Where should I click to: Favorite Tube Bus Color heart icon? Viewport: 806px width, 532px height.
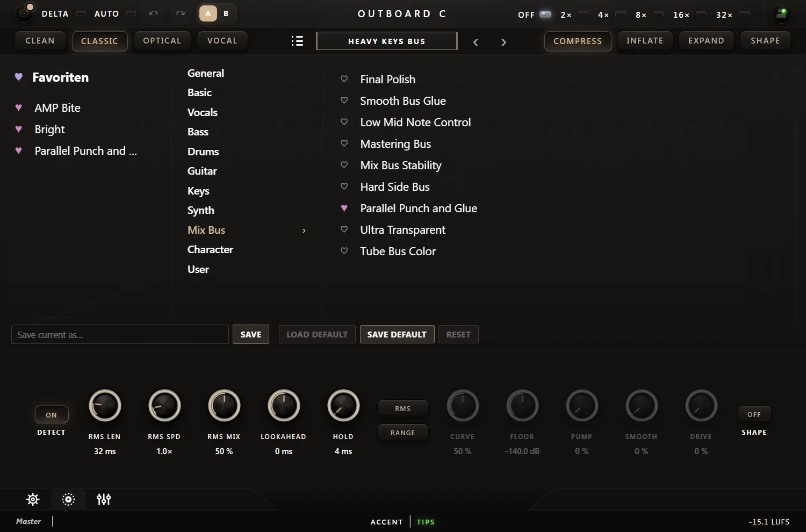click(344, 251)
